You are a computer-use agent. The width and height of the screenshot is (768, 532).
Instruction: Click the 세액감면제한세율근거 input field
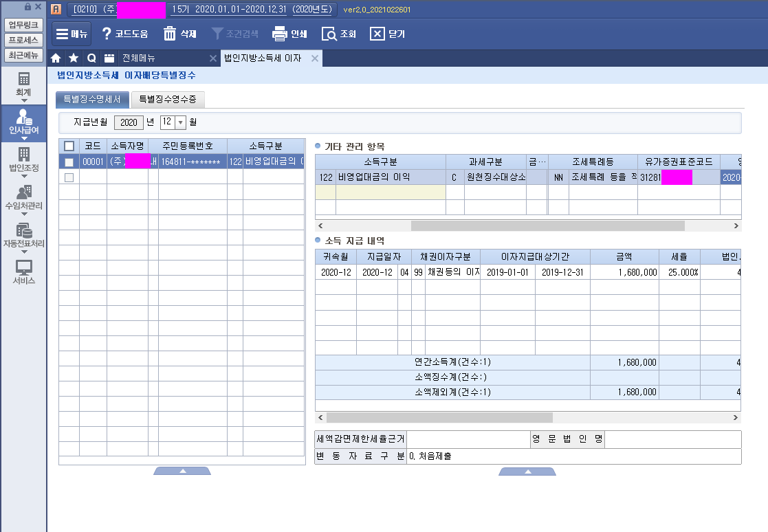pos(469,439)
